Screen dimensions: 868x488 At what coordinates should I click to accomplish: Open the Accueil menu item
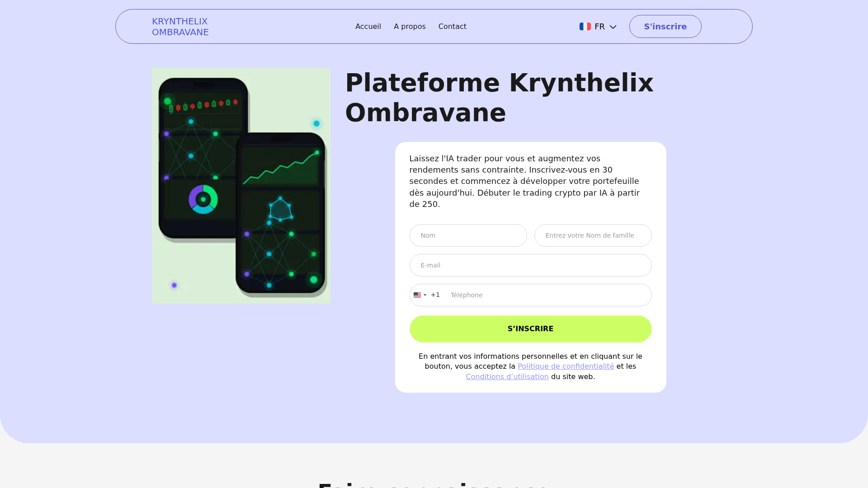pos(368,27)
